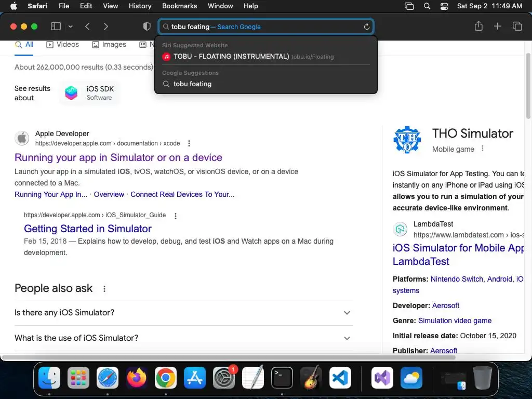Open the File menu
This screenshot has height=399, width=532.
(x=64, y=6)
